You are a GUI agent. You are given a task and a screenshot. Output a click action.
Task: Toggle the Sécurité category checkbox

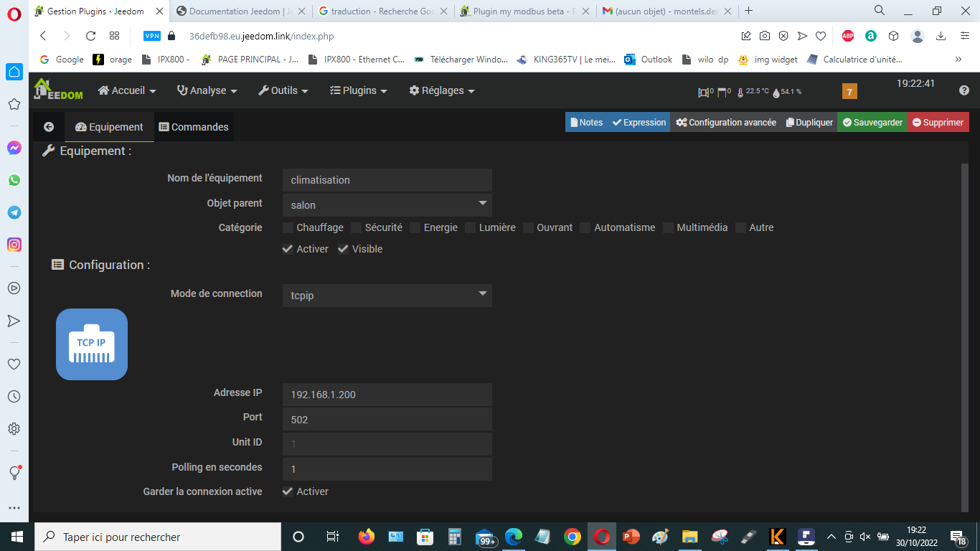[357, 227]
